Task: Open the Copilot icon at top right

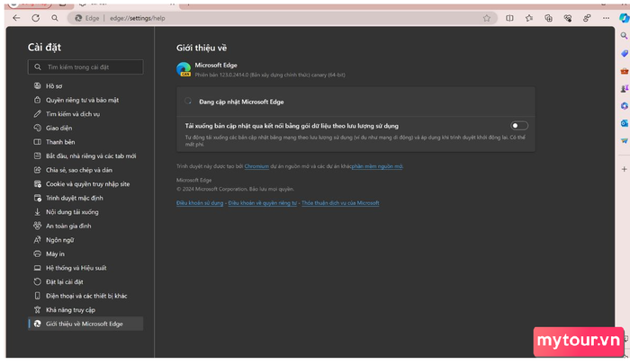Action: pos(624,18)
